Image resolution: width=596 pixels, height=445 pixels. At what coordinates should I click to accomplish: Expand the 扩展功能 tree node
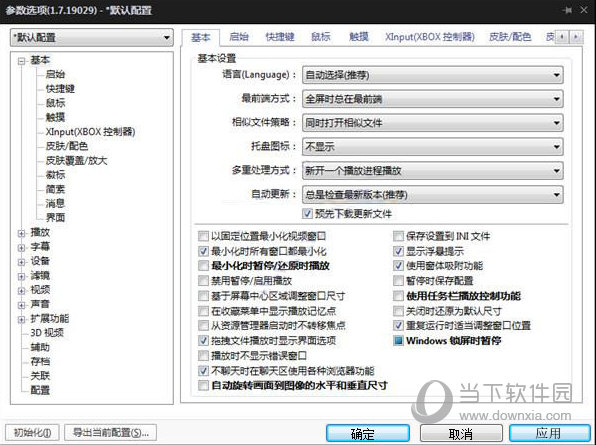pos(21,319)
